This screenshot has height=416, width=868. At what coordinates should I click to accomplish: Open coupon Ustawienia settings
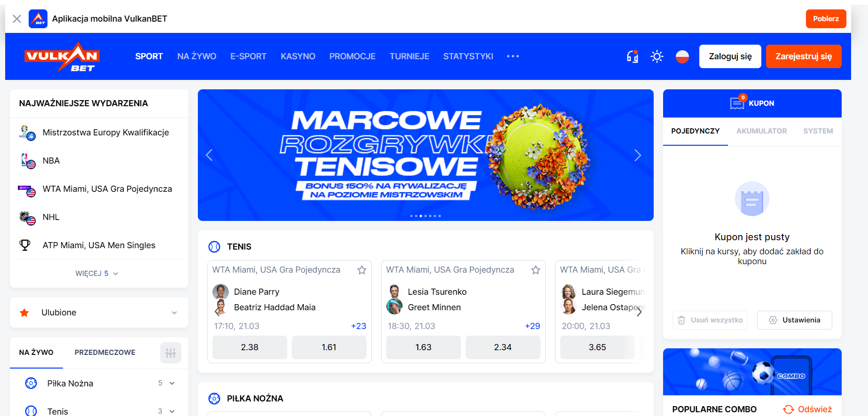pos(795,320)
